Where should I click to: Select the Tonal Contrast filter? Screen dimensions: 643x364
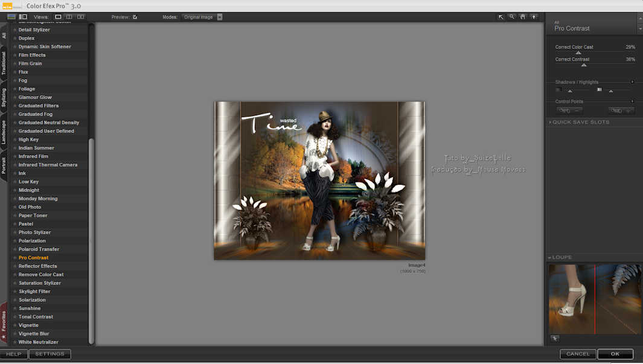tap(36, 317)
